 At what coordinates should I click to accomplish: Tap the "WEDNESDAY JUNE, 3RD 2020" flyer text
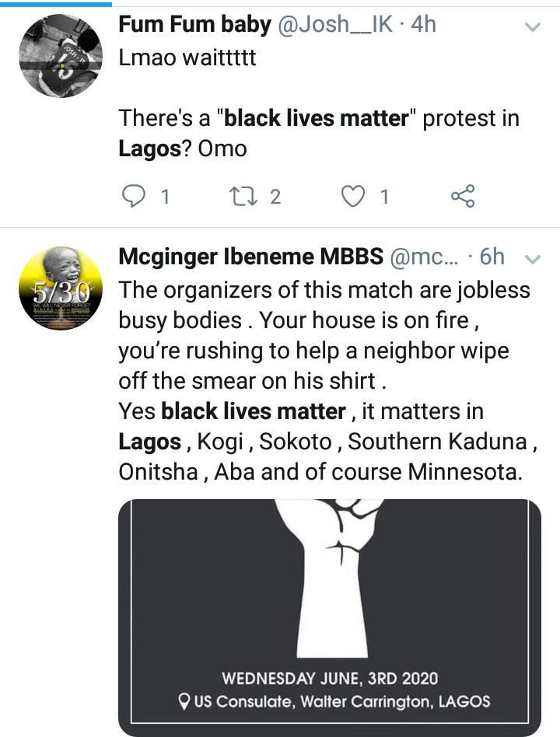(330, 678)
